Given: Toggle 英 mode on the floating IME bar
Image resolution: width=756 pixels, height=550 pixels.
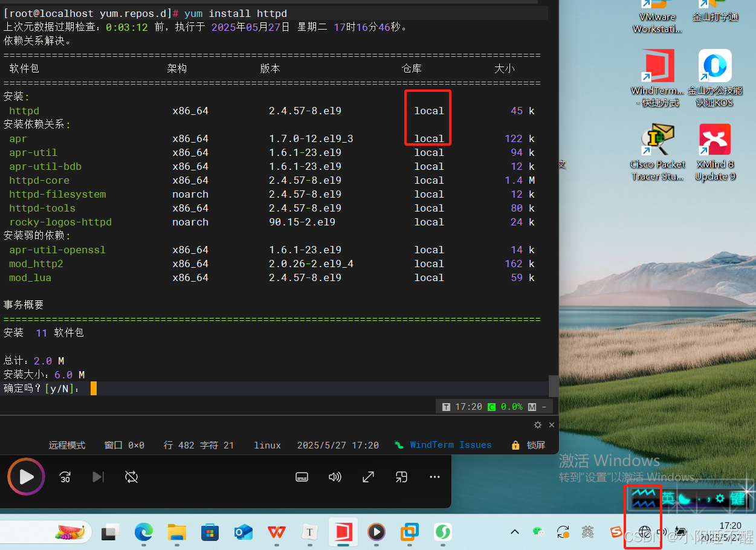Looking at the screenshot, I should (668, 499).
